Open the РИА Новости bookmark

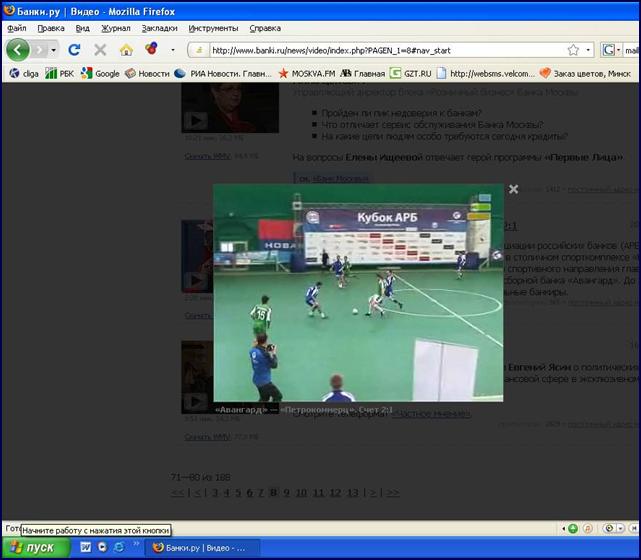223,74
